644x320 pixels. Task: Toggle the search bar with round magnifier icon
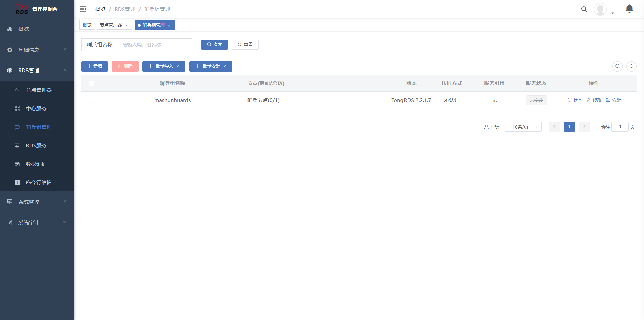[618, 66]
